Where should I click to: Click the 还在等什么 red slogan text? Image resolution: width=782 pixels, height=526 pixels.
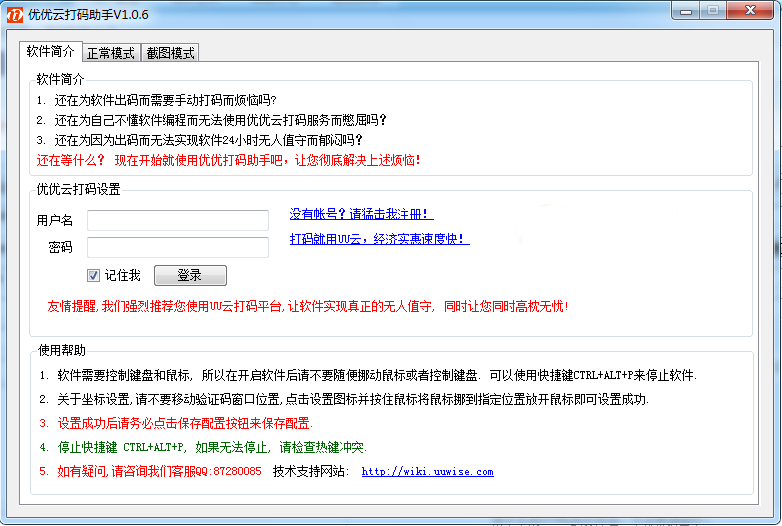(x=229, y=161)
